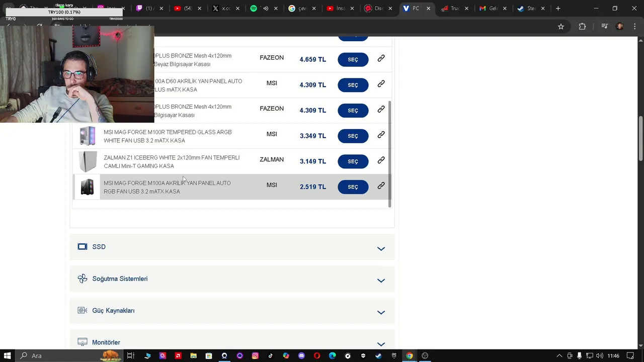Click the 3.349 TL price
This screenshot has height=362, width=644.
click(x=313, y=136)
